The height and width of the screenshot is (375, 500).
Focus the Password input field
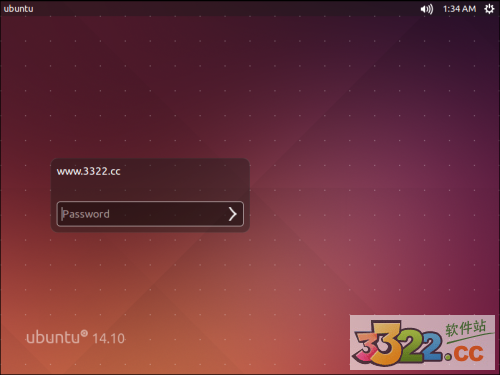pyautogui.click(x=150, y=214)
